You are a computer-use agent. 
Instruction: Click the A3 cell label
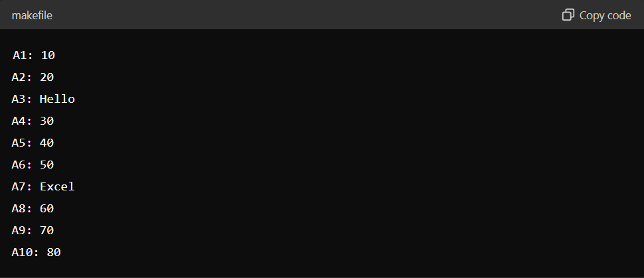coord(19,99)
